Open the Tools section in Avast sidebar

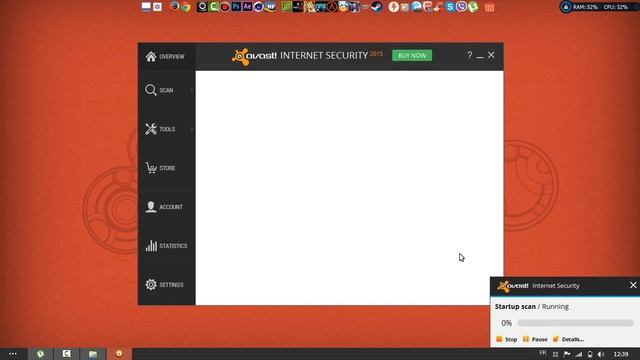(x=167, y=129)
